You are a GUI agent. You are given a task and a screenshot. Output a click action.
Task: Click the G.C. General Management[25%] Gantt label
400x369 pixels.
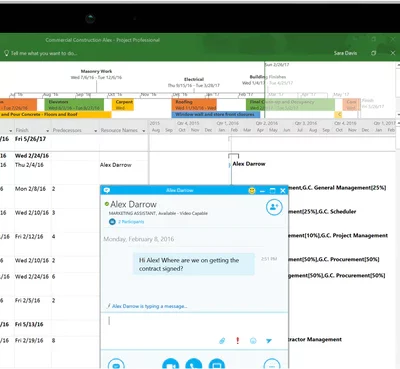point(344,188)
